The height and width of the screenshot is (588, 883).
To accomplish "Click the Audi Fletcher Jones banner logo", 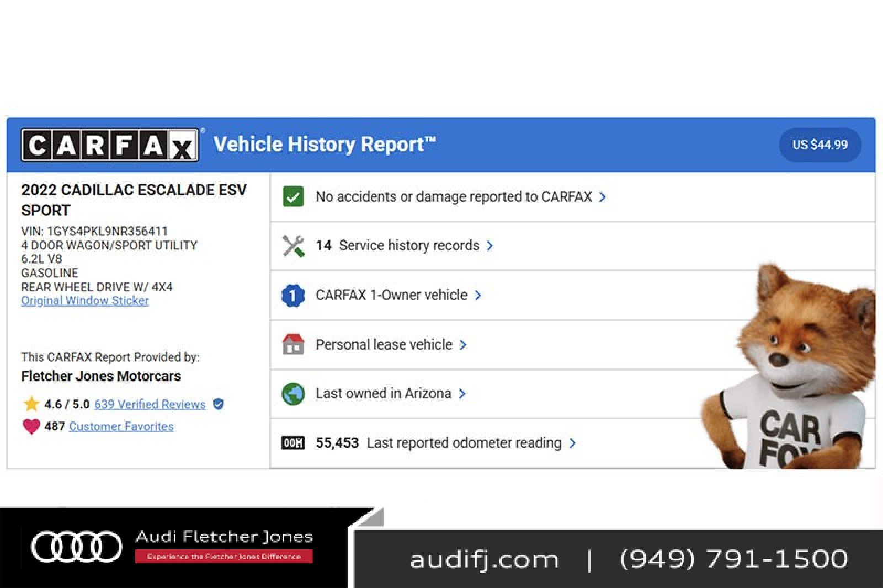I will tap(171, 546).
